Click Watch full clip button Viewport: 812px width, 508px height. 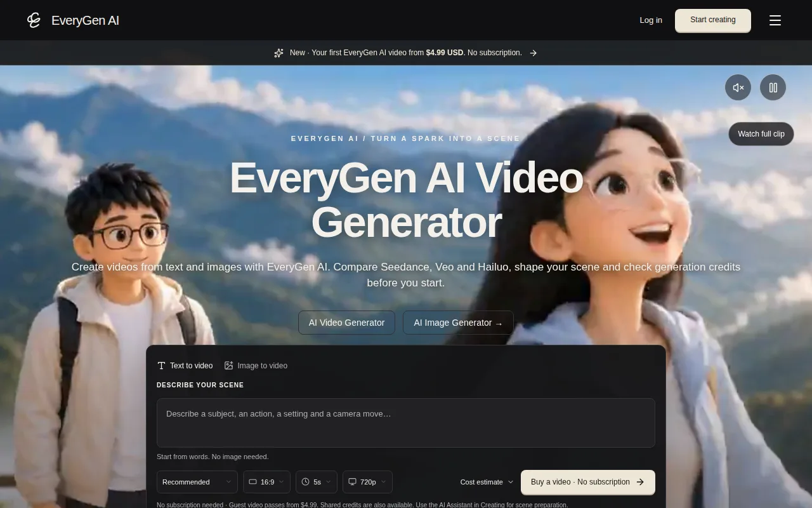pos(761,134)
